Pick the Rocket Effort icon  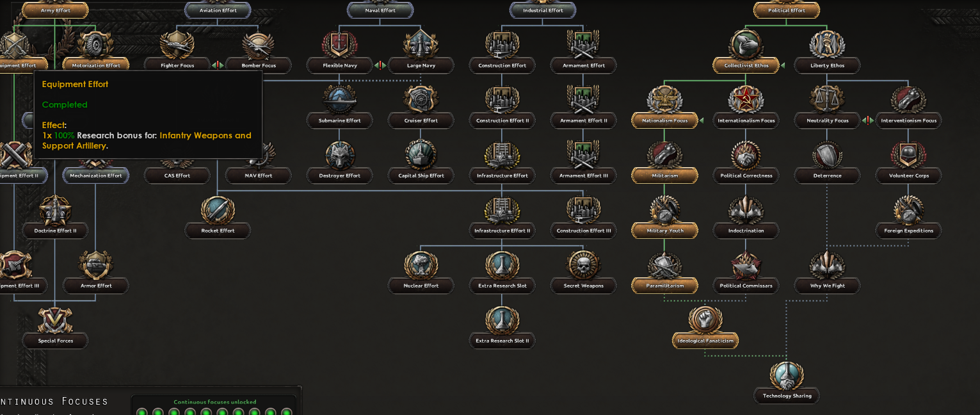click(218, 211)
